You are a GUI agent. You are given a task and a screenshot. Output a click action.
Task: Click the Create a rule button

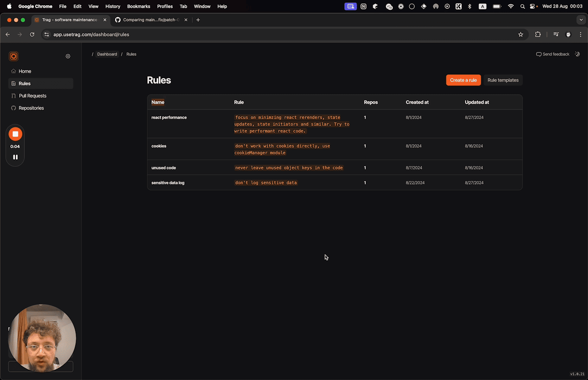pos(463,80)
